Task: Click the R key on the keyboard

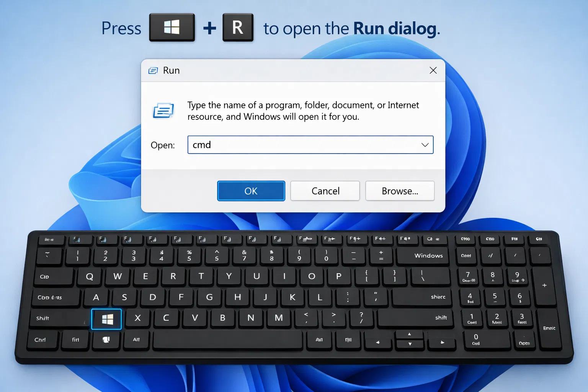Action: (173, 276)
